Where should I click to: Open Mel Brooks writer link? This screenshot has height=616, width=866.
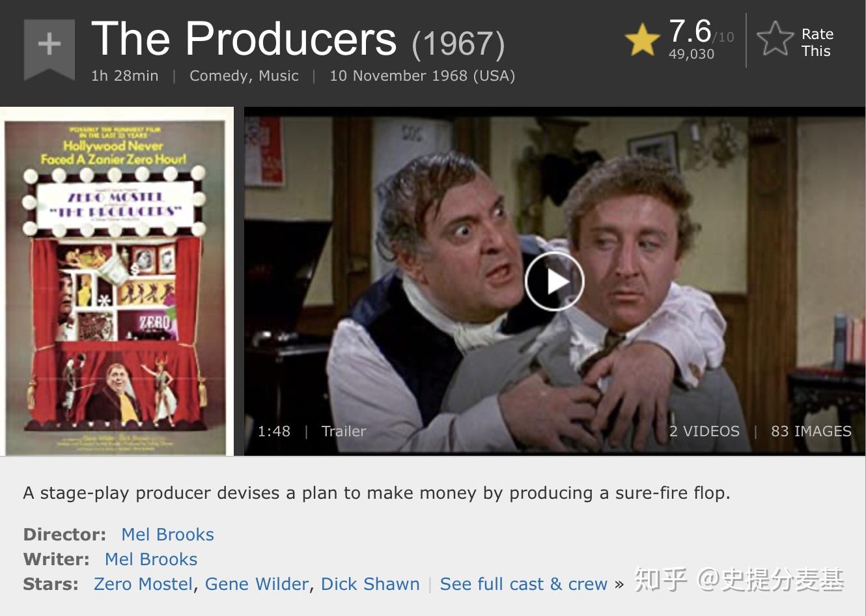151,559
